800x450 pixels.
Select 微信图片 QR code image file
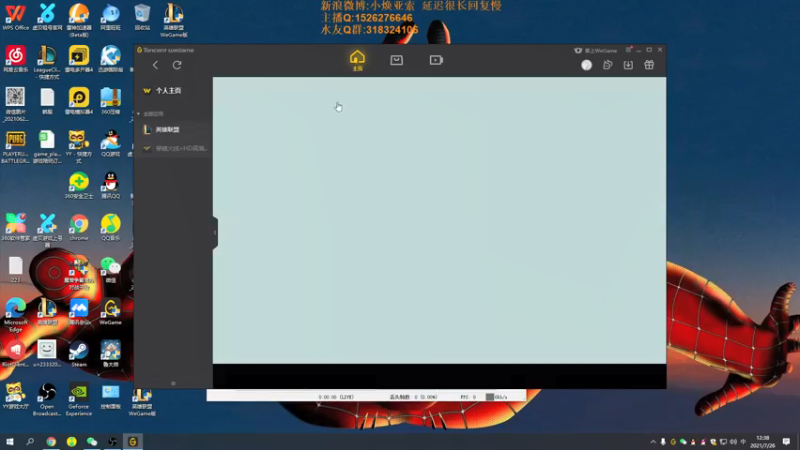coord(15,104)
